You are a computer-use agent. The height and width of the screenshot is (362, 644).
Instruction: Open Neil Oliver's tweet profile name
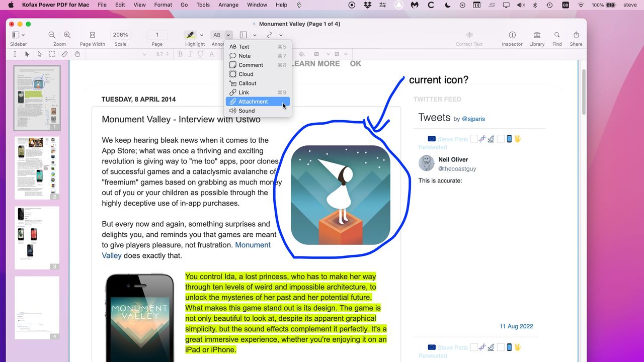coord(453,160)
